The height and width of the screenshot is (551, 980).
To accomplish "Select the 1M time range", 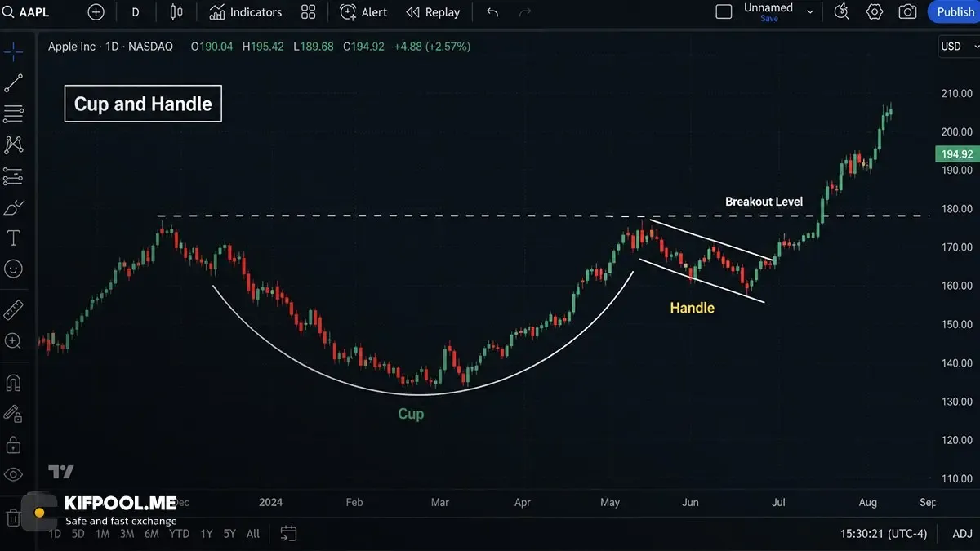I will click(102, 534).
